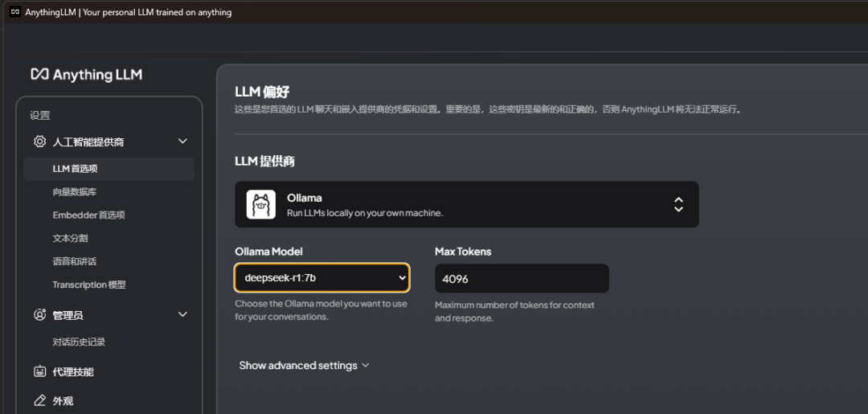Click the Ollama provider name text
Viewport: 868px width, 414px height.
305,198
